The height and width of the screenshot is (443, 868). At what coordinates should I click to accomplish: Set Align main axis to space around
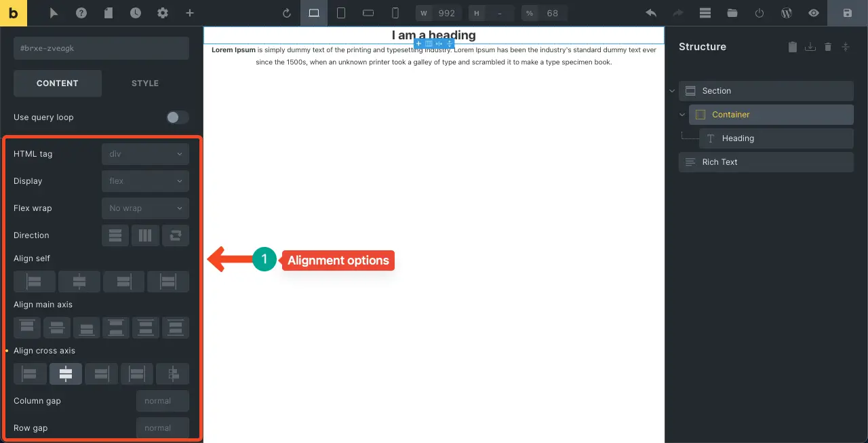[x=146, y=328]
